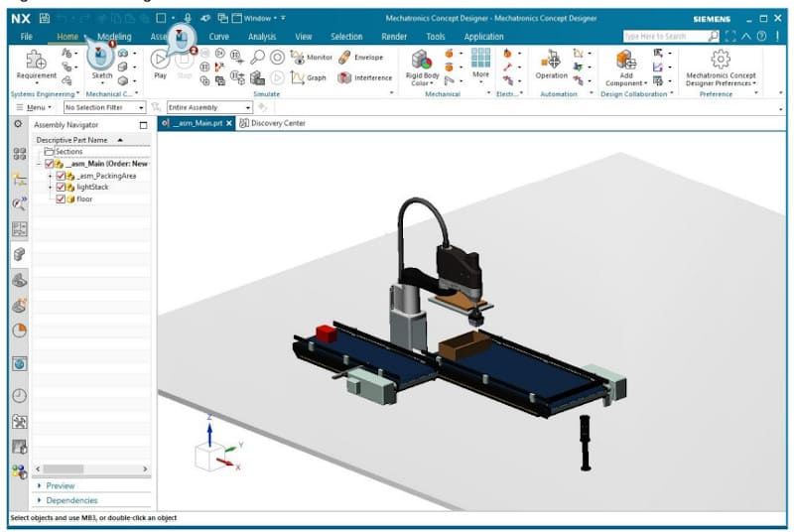The image size is (794, 532).
Task: Uncheck the Floor component checkbox
Action: [x=62, y=199]
